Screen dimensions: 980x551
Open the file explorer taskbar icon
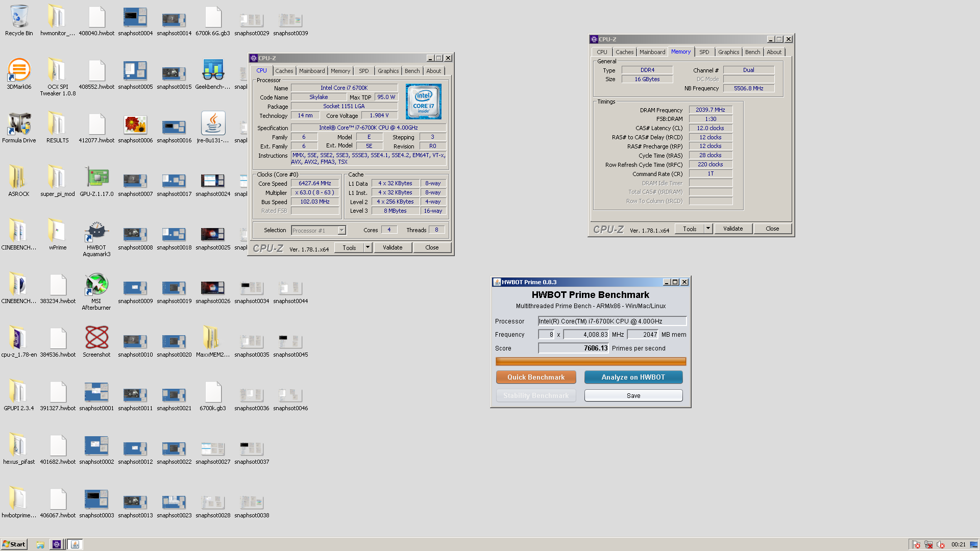pyautogui.click(x=40, y=544)
